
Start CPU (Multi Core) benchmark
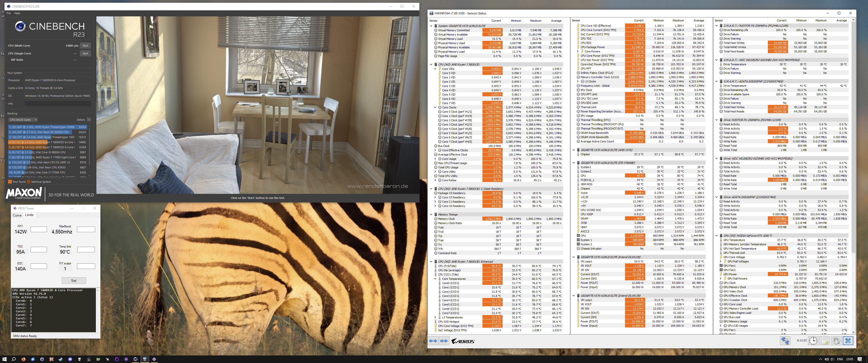click(x=85, y=45)
